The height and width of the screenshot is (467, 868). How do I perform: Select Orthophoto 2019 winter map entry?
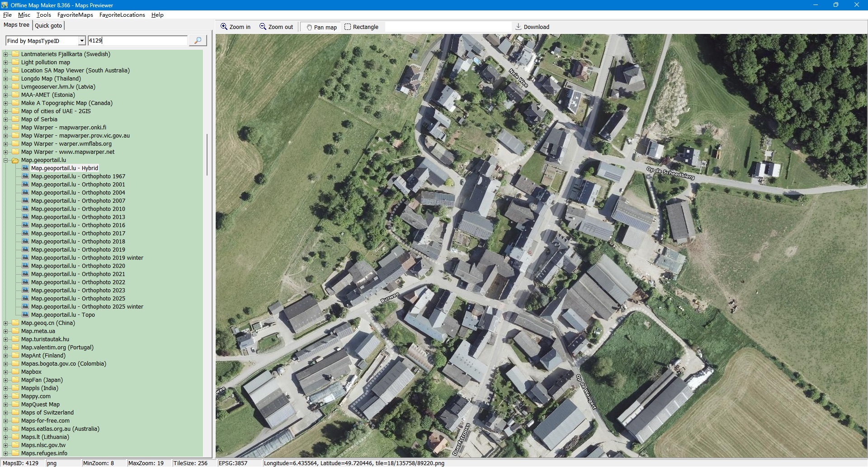pyautogui.click(x=87, y=258)
